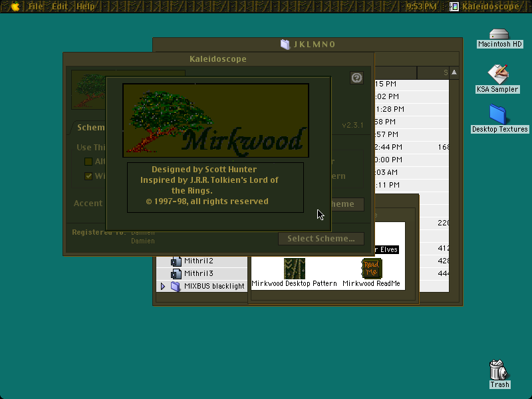
Task: Click the '© 1997–98, all rights reserved' text
Action: (x=207, y=201)
